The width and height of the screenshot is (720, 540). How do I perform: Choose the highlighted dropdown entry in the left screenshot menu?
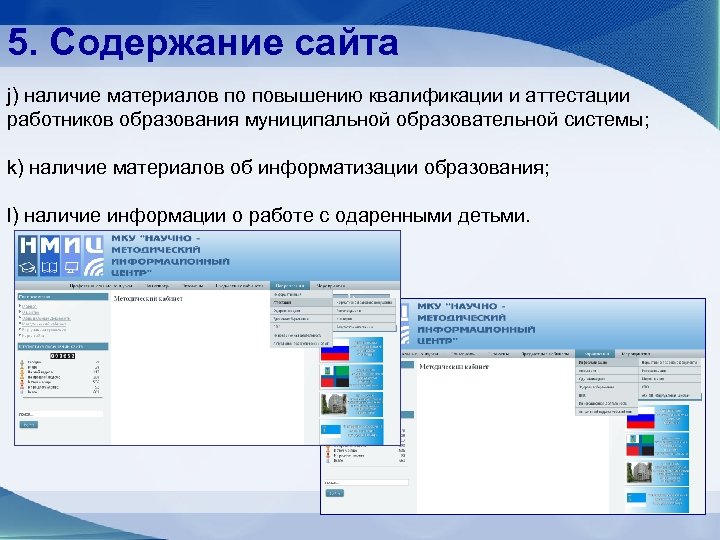[x=302, y=303]
